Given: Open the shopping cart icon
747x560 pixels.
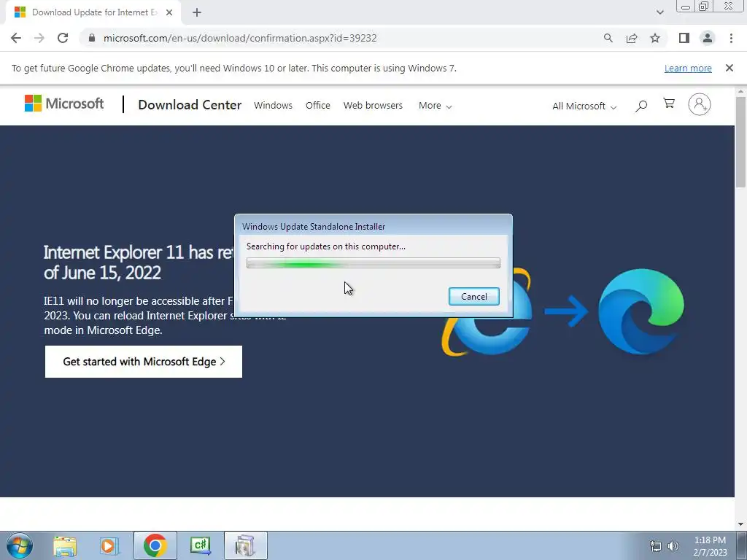Looking at the screenshot, I should pyautogui.click(x=669, y=104).
